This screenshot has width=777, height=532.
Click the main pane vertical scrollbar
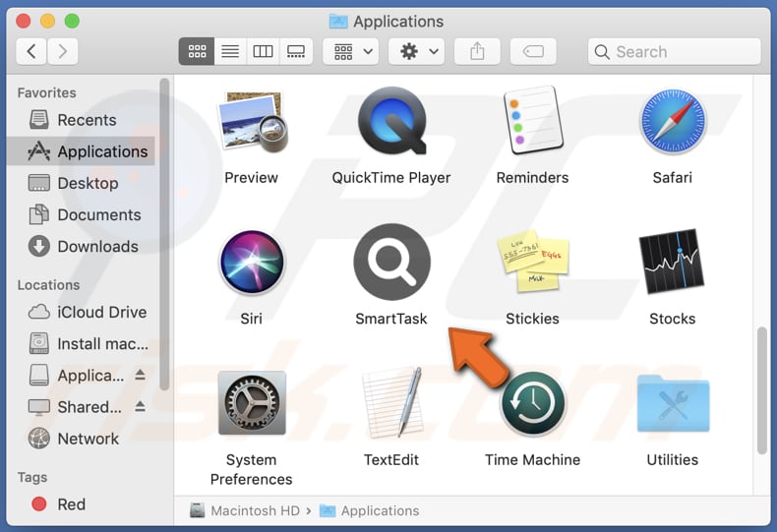762,390
